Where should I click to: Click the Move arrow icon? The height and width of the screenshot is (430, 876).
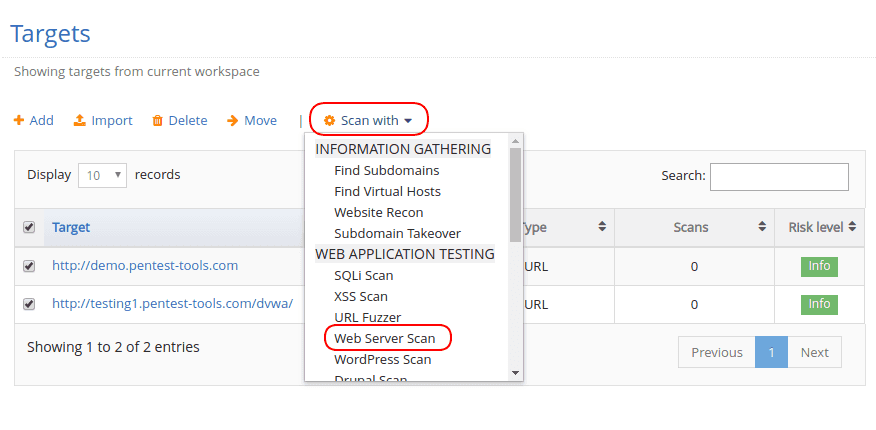click(x=232, y=121)
